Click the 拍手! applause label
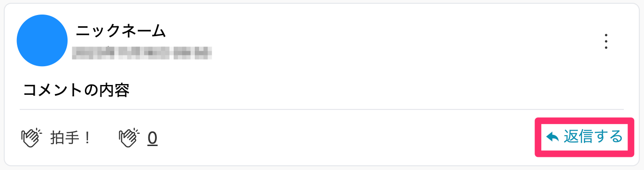644x170 pixels. 70,138
